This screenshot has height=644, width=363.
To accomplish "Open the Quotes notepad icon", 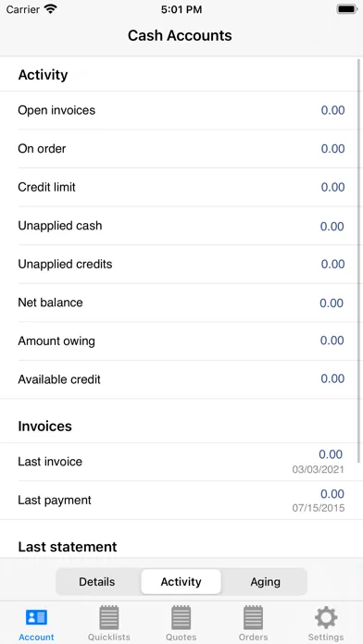I will pos(181,617).
